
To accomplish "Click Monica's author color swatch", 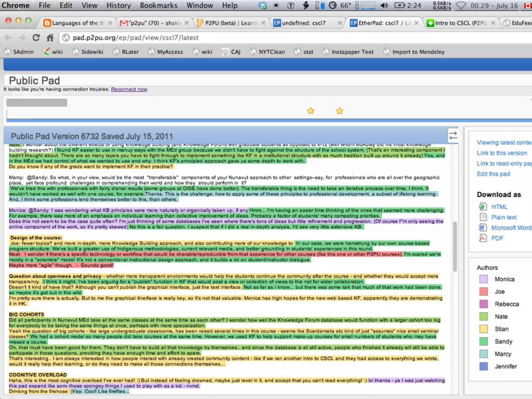I will tap(483, 279).
